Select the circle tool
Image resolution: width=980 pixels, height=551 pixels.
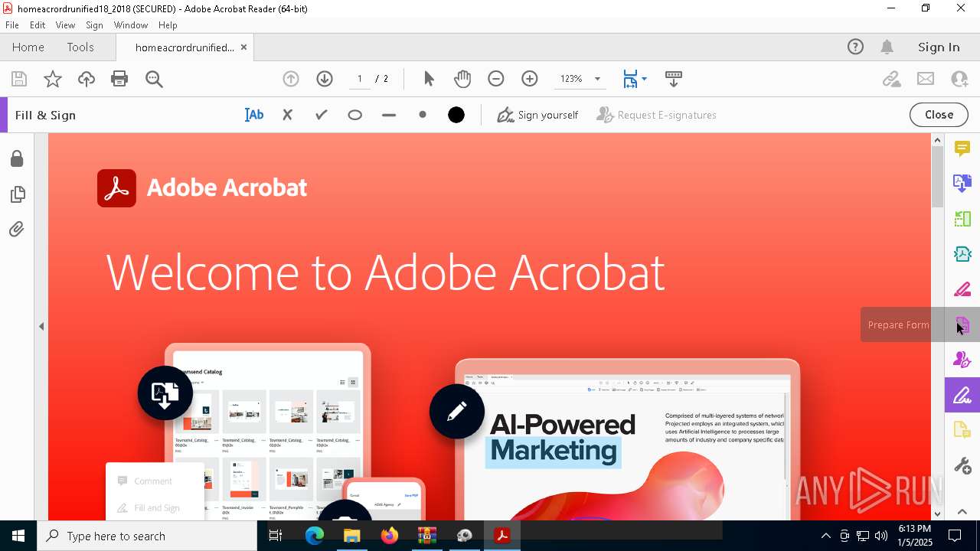tap(354, 115)
